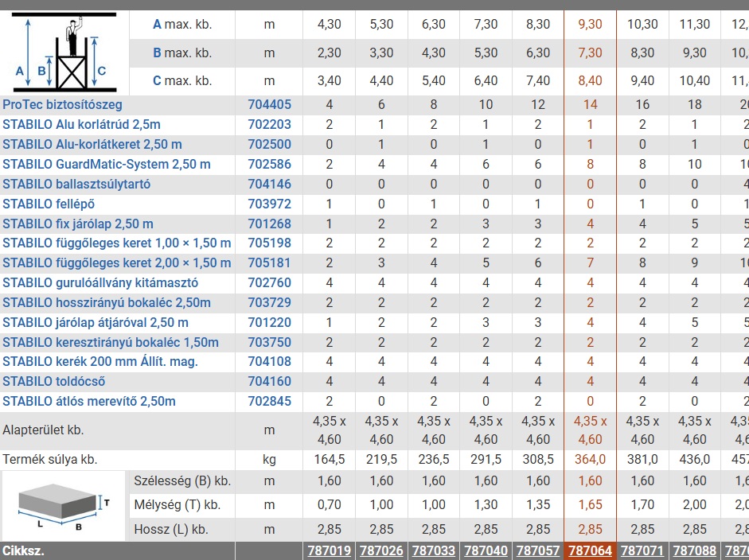
Task: Click highlighted value 7,30 in B max row
Action: click(x=591, y=53)
